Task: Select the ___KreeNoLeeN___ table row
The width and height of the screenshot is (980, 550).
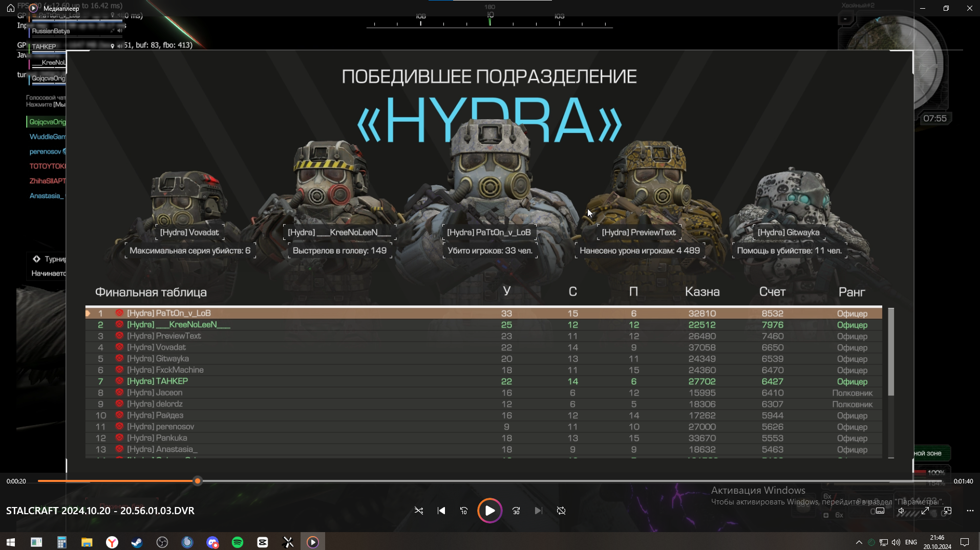Action: tap(484, 324)
